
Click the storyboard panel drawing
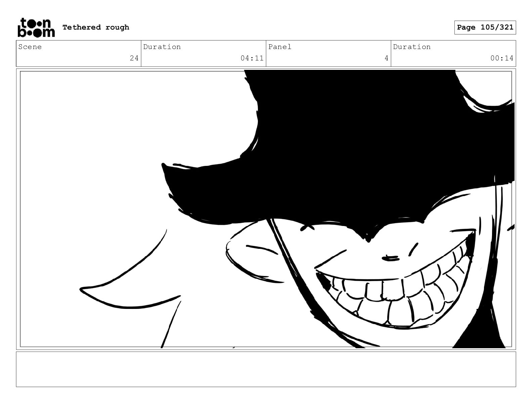click(266, 209)
